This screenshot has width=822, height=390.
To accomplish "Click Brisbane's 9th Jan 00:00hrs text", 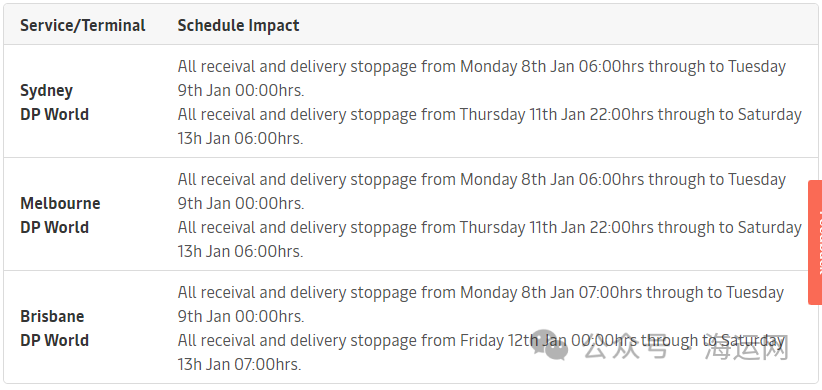I will pyautogui.click(x=241, y=317).
